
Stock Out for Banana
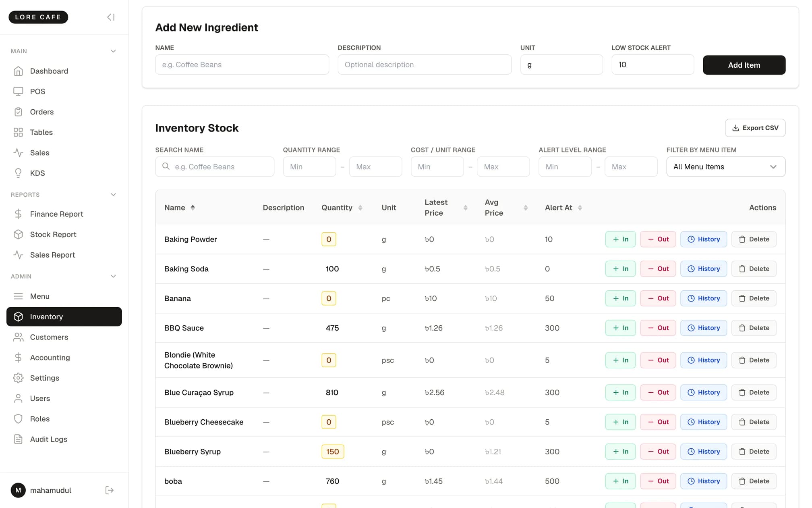(658, 298)
